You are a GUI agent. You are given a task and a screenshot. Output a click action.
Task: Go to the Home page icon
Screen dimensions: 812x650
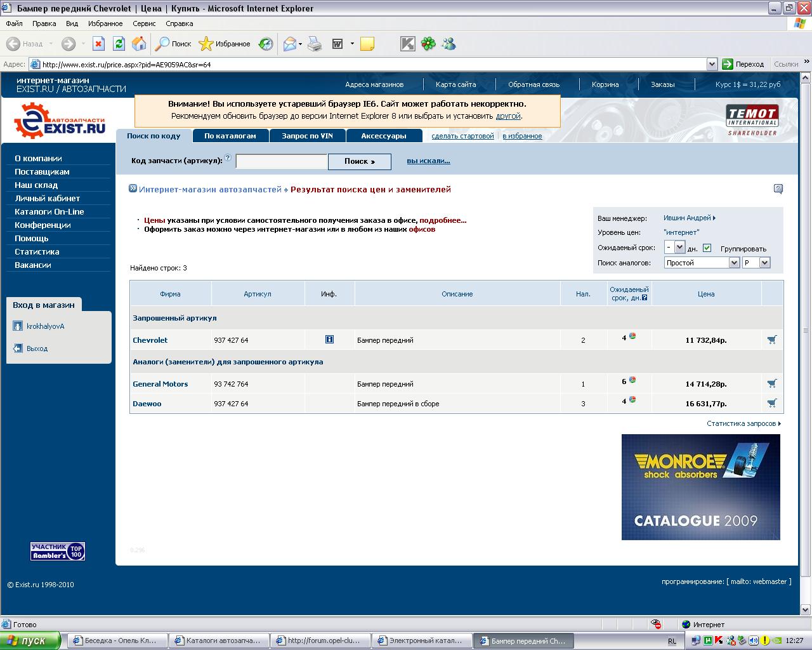point(139,44)
